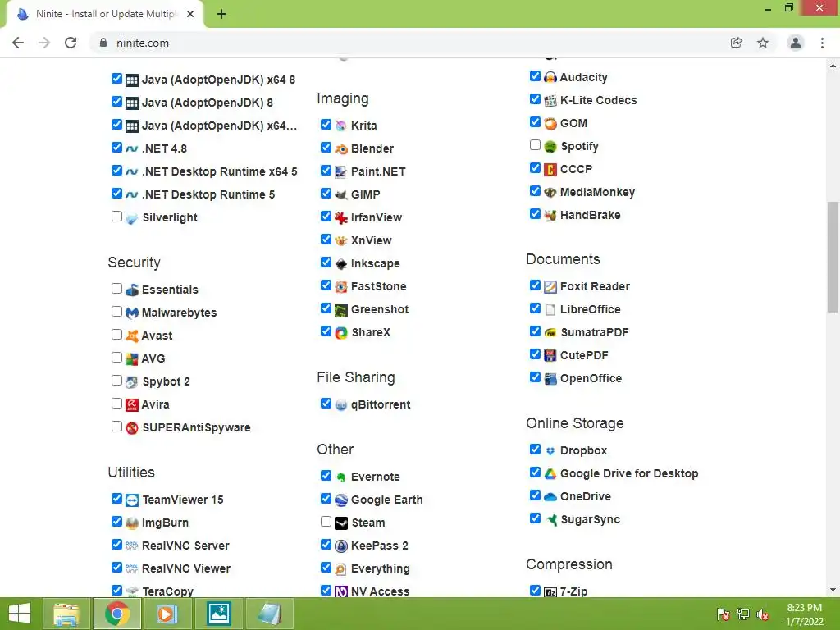
Task: Click the ShareX icon
Action: tap(341, 333)
